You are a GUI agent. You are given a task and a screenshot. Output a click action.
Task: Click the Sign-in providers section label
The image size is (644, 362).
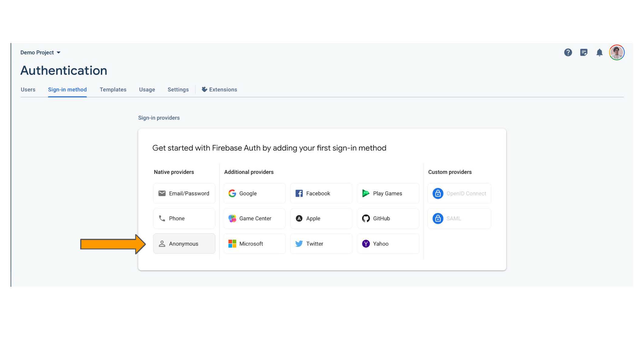tap(159, 118)
